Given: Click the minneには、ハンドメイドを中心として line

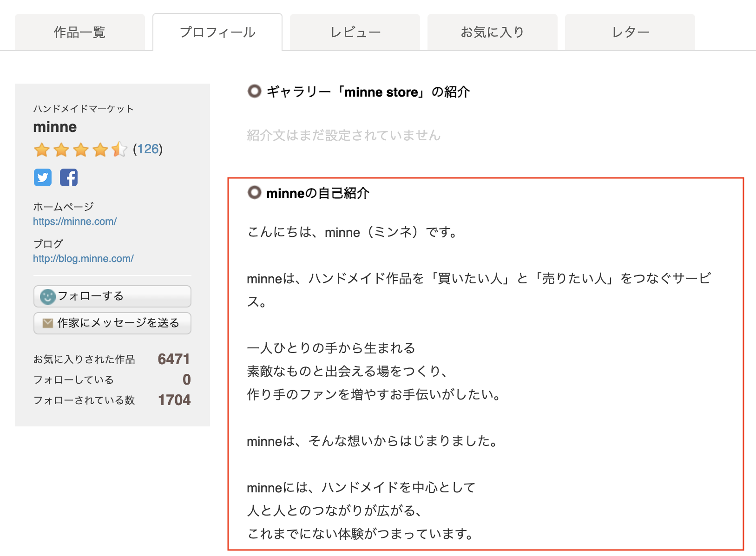Looking at the screenshot, I should (x=362, y=487).
